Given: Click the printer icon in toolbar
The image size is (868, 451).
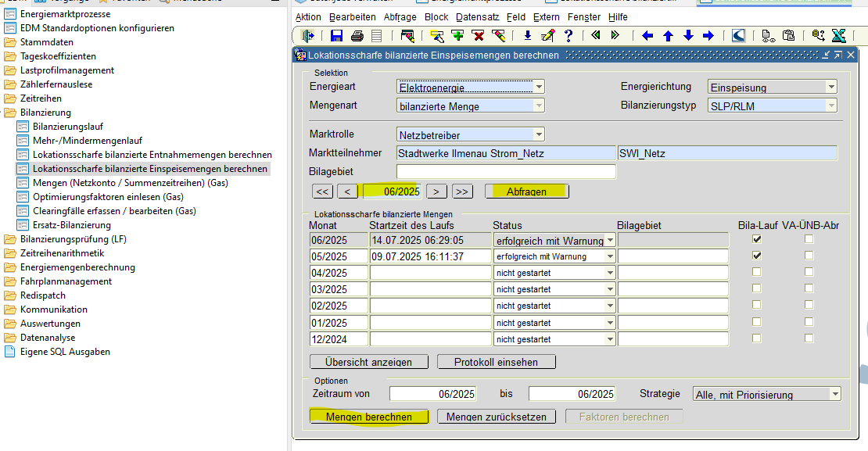Looking at the screenshot, I should click(x=357, y=35).
